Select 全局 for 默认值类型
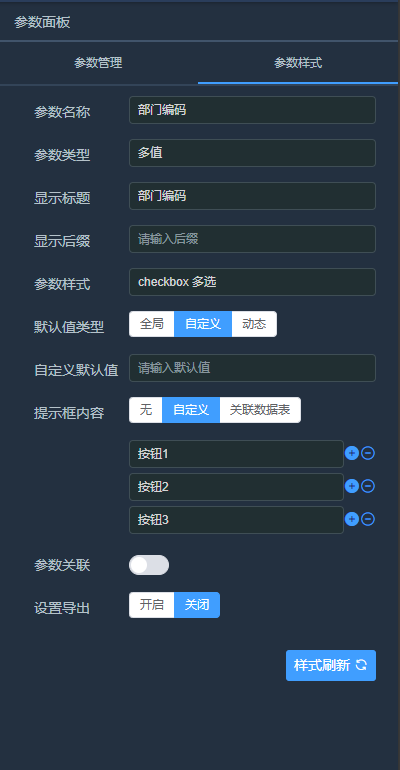 pyautogui.click(x=152, y=324)
